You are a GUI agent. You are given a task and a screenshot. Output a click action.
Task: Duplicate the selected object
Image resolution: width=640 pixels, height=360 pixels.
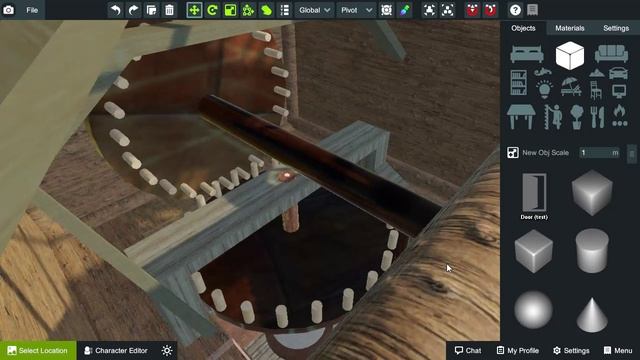[x=151, y=10]
